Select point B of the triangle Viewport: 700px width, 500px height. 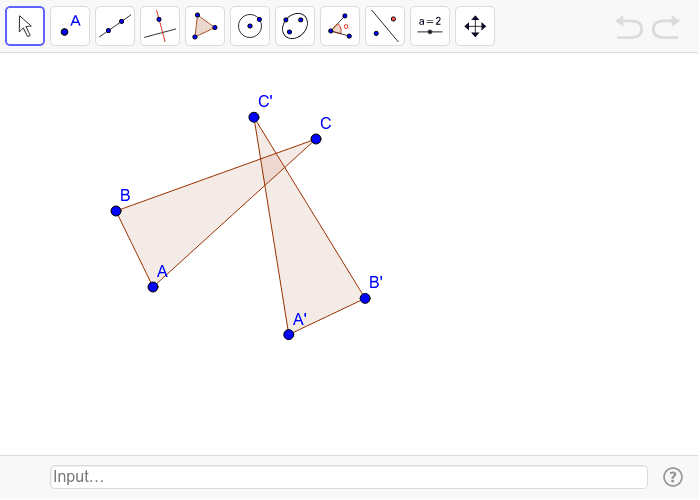(x=116, y=211)
